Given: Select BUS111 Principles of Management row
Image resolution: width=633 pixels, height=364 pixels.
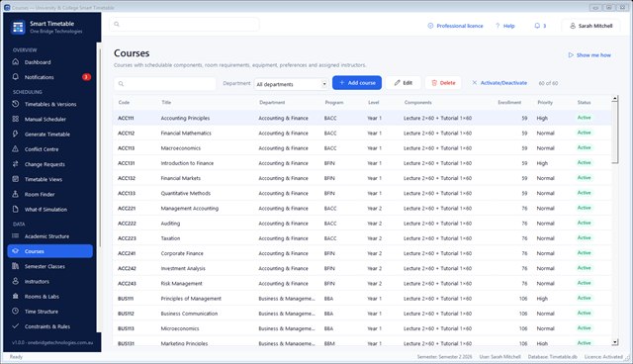Looking at the screenshot, I should (362, 298).
